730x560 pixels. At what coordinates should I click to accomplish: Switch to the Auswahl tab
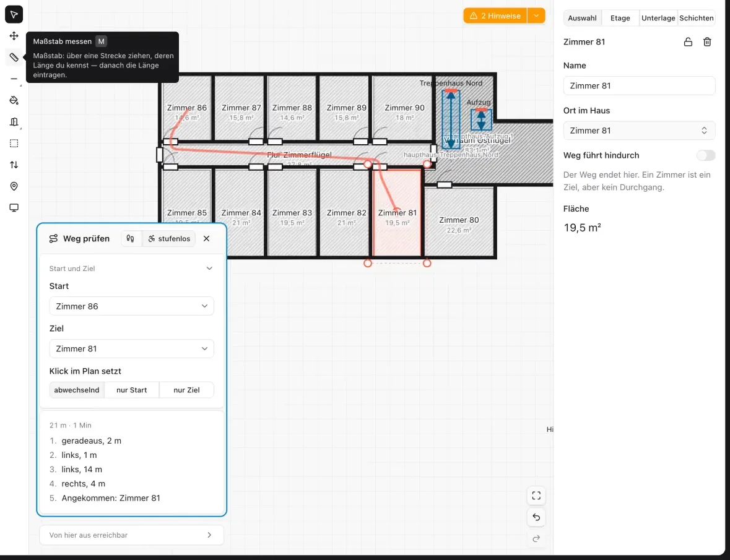click(583, 18)
